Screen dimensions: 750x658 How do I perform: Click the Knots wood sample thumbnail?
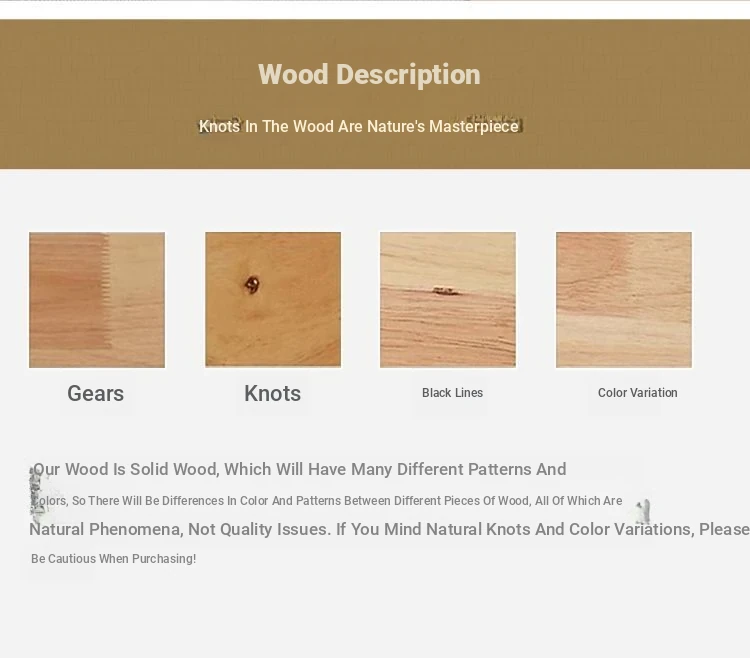pos(273,299)
